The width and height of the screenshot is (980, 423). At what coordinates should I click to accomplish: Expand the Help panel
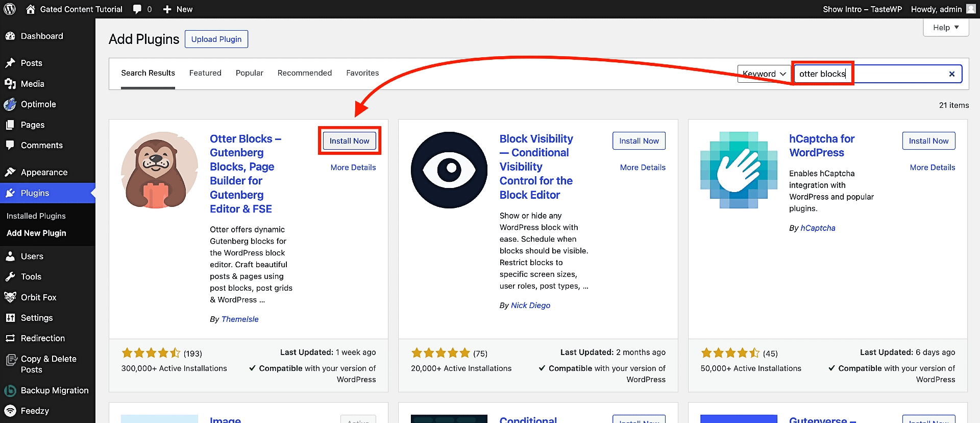point(946,28)
